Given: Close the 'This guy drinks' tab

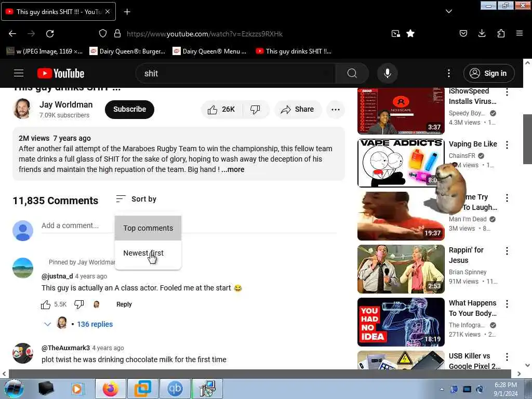Looking at the screenshot, I should (108, 11).
